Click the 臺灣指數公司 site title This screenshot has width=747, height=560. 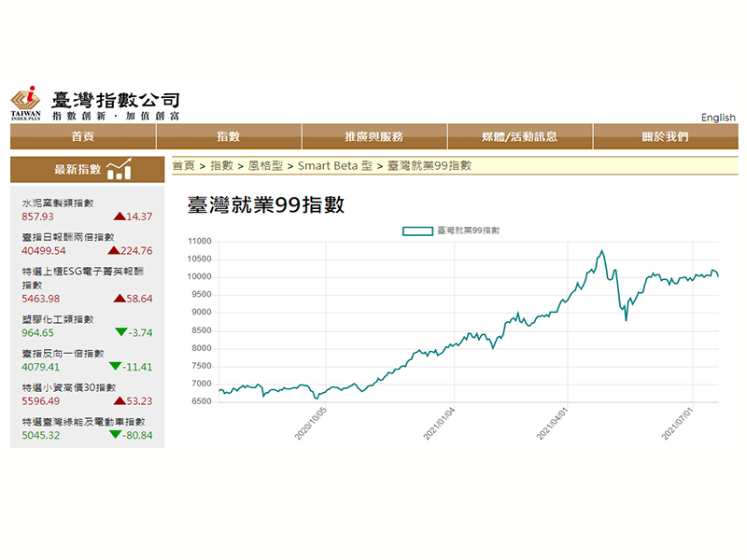coord(116,101)
